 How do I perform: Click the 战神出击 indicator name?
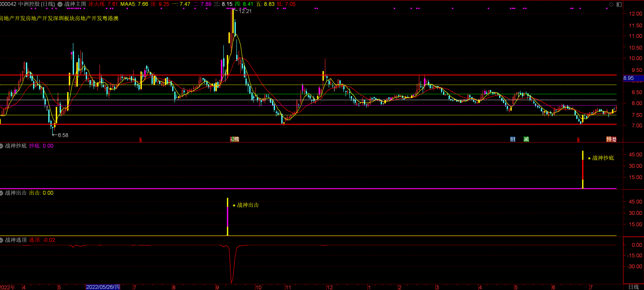coord(16,193)
